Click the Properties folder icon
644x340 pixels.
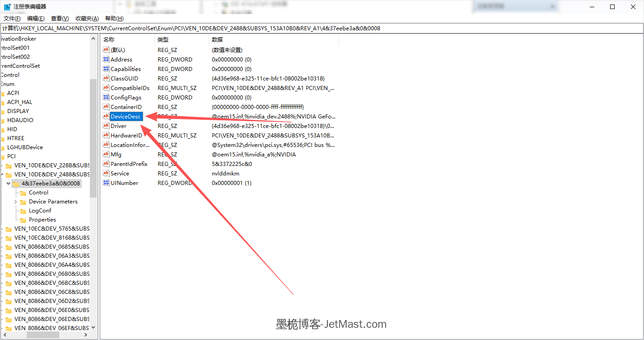tap(23, 220)
